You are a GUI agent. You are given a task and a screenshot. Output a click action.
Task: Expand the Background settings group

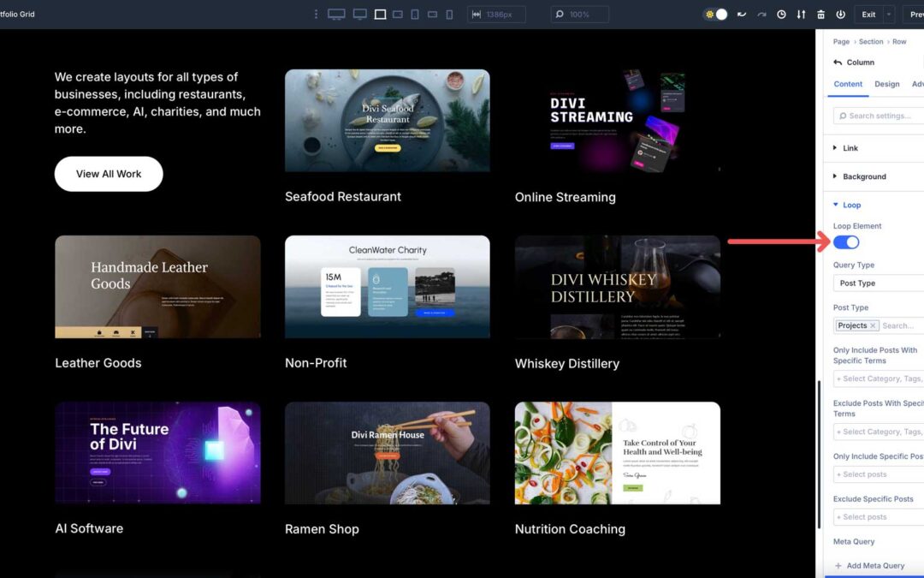click(x=864, y=176)
